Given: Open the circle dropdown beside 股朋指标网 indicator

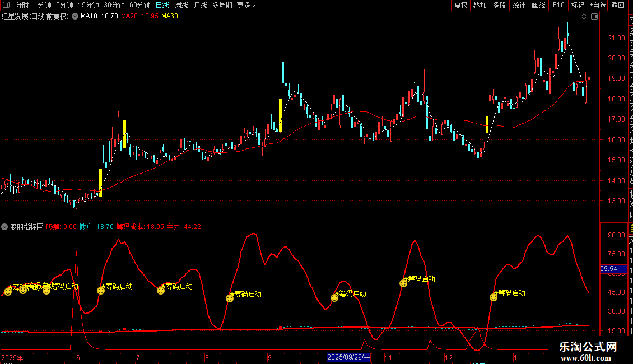Looking at the screenshot, I should (x=4, y=227).
